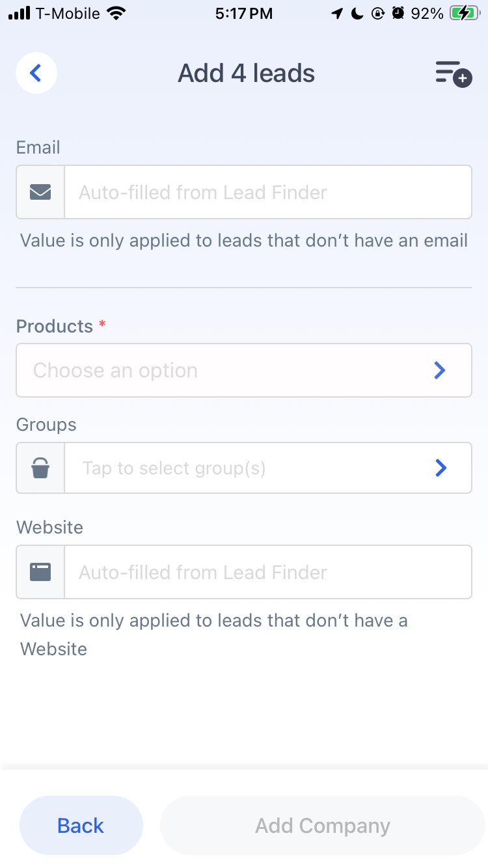
Task: Tap the back arrow icon at top
Action: point(36,73)
